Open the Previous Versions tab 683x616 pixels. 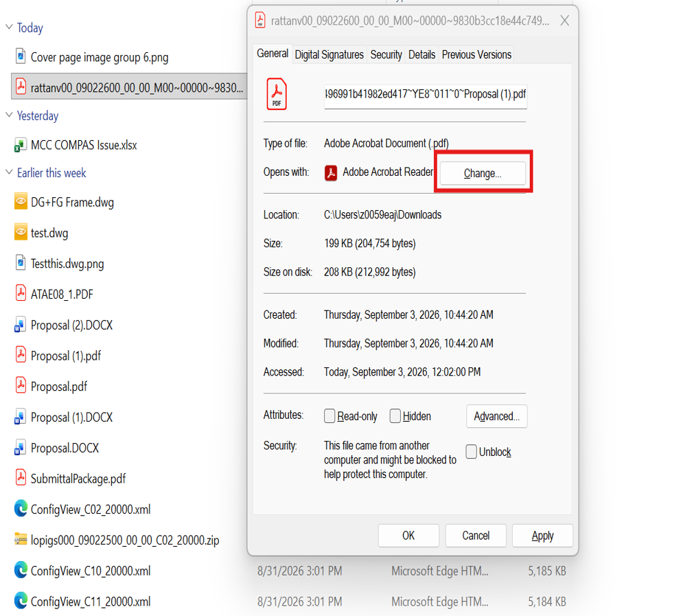[x=476, y=54]
